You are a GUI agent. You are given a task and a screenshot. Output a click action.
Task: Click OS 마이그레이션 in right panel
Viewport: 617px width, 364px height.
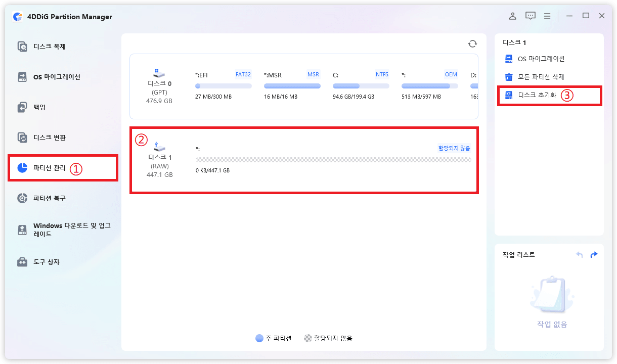point(541,59)
